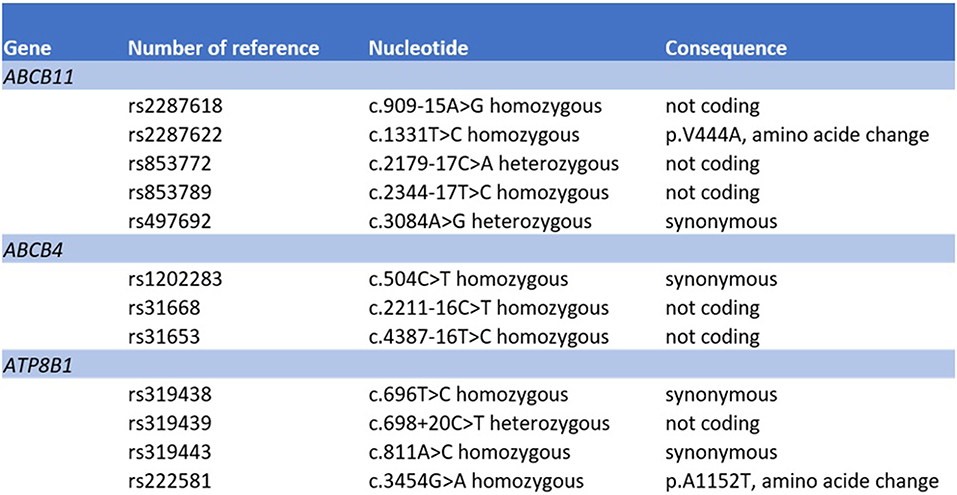The height and width of the screenshot is (495, 957).
Task: Click the p.A1152T amino acide change cell
Action: 801,481
